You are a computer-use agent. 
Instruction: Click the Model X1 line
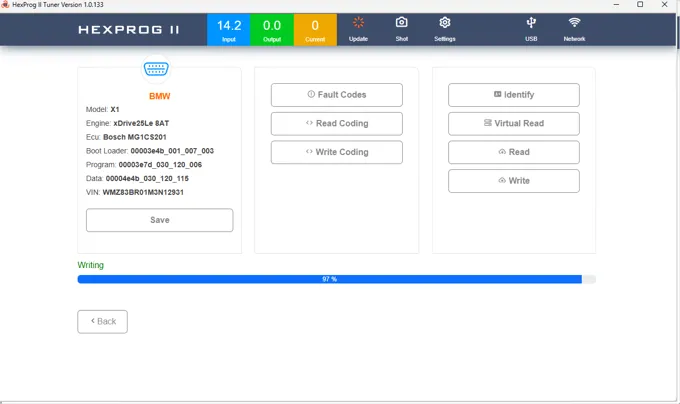[x=102, y=109]
